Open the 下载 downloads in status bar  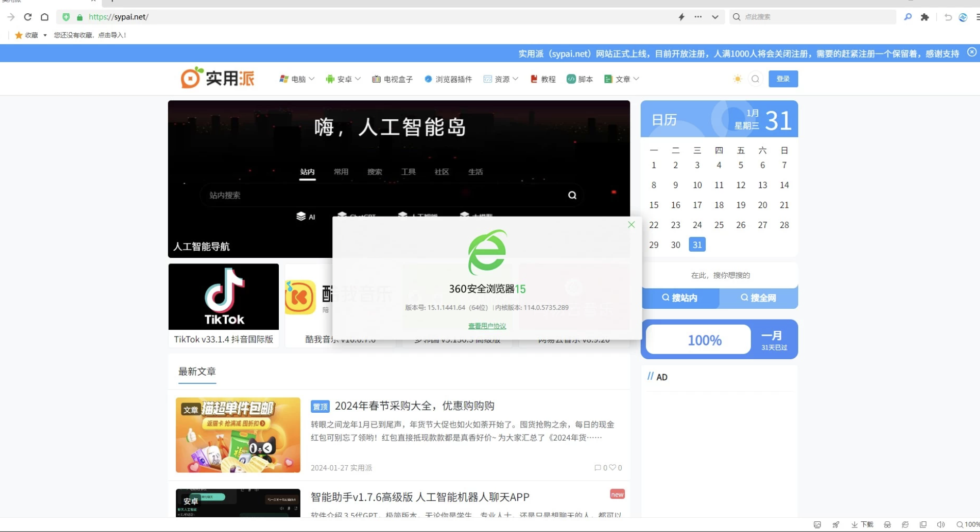click(862, 525)
